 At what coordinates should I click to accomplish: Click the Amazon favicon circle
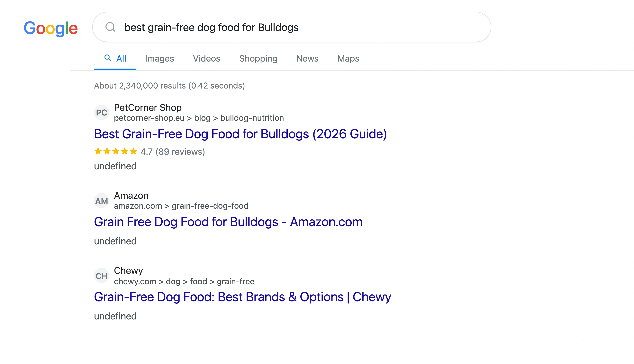point(102,200)
